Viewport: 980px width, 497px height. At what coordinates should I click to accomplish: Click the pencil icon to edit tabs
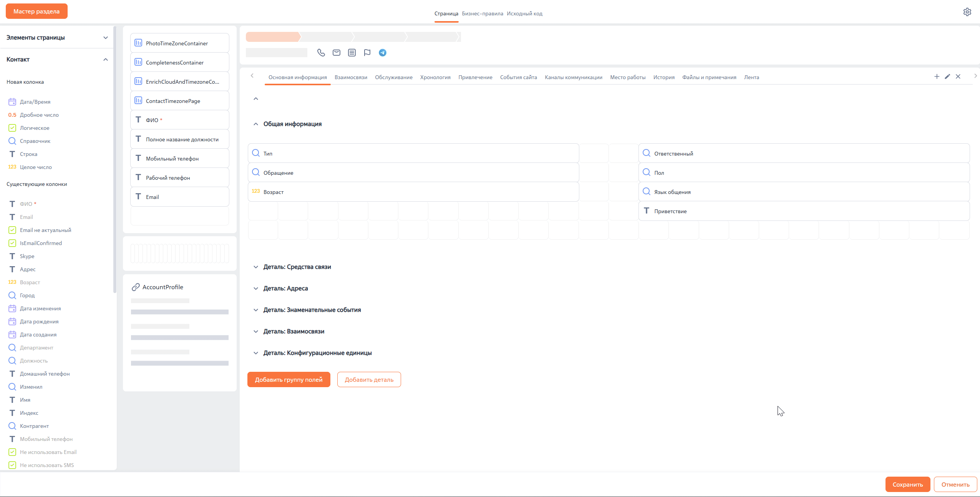pos(947,76)
